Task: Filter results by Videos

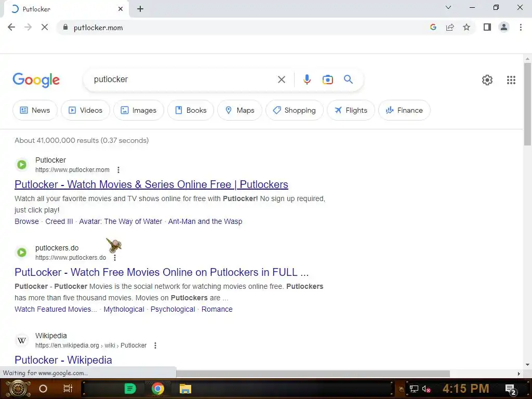Action: [x=86, y=110]
